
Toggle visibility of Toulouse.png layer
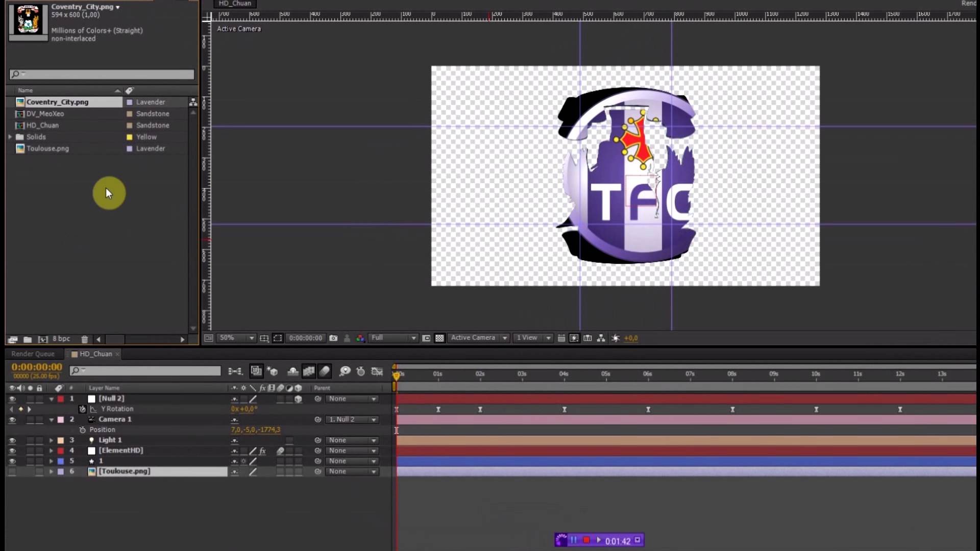coord(12,471)
